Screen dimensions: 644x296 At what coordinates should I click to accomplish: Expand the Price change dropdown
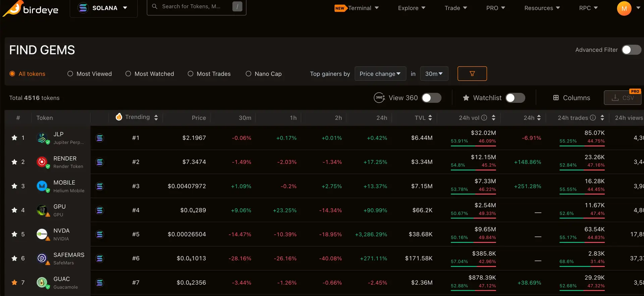point(380,74)
